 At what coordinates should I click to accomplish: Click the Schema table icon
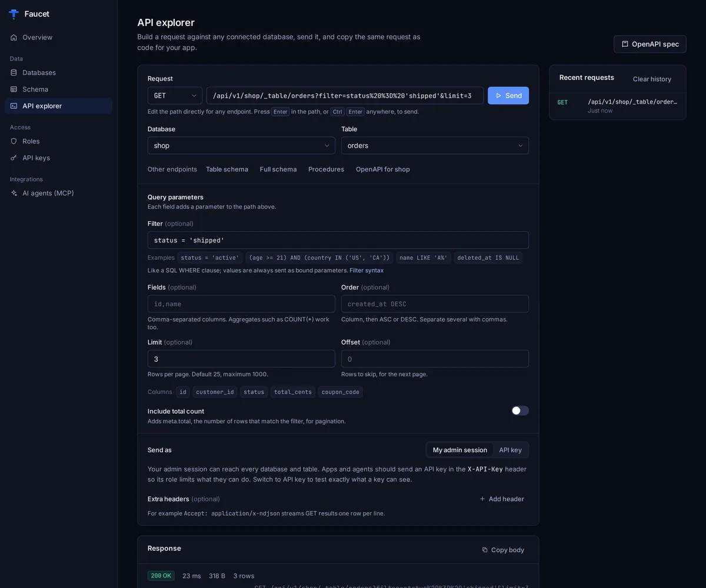(x=14, y=89)
